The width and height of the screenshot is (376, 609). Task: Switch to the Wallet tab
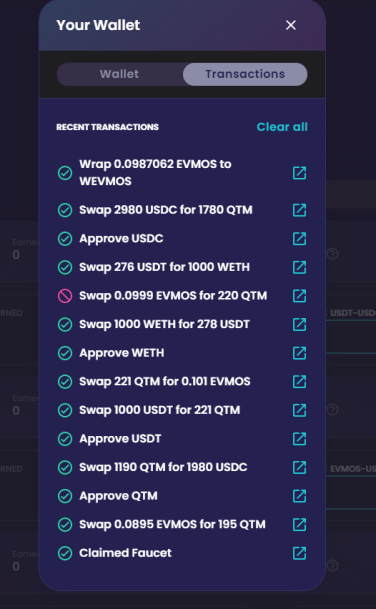[119, 74]
